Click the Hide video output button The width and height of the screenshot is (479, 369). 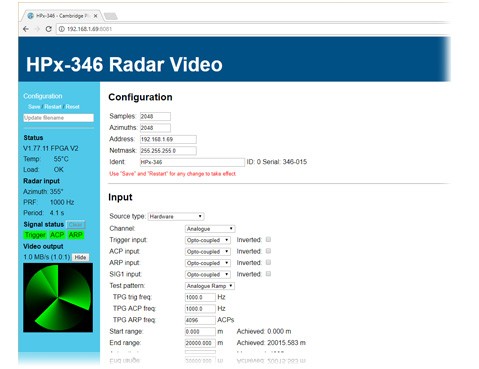(80, 257)
